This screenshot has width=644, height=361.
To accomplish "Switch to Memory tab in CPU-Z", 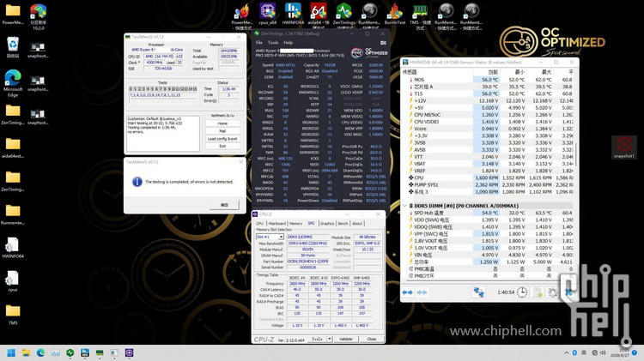I will tap(295, 224).
